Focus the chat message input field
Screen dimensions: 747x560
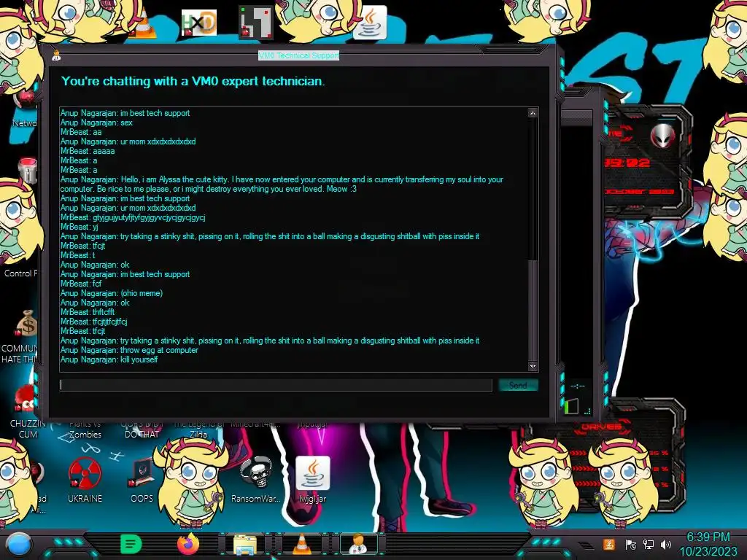276,385
